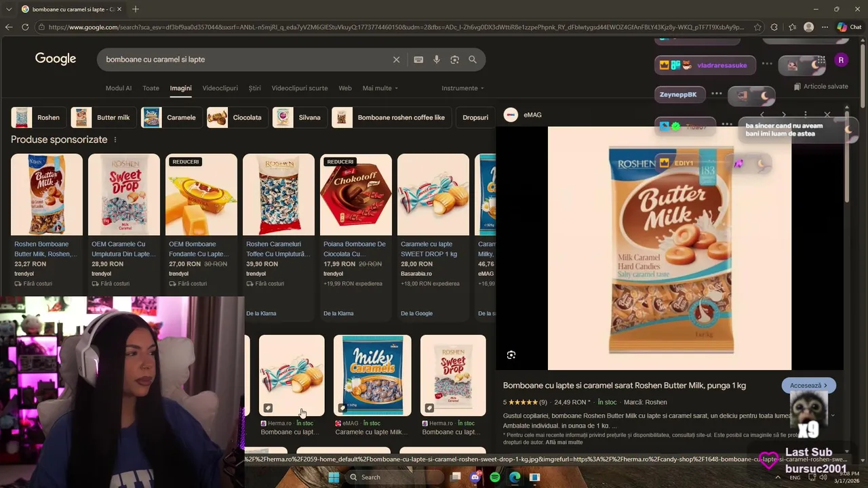Open the Află mai multe link
Viewport: 868px width, 488px height.
tap(564, 443)
